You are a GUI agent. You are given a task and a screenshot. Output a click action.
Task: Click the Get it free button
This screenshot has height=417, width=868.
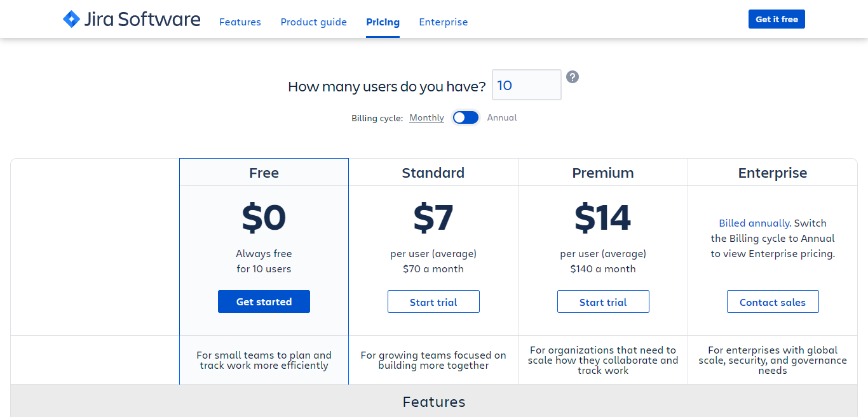coord(776,19)
